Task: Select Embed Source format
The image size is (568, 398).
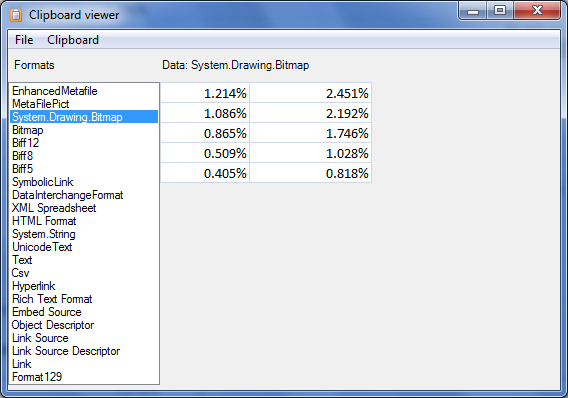Action: click(x=84, y=312)
